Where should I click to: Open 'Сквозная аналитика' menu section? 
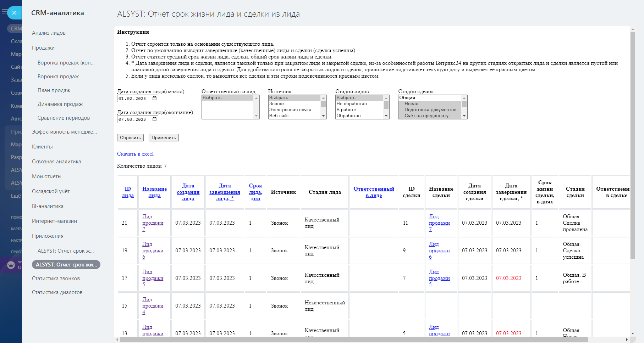56,162
